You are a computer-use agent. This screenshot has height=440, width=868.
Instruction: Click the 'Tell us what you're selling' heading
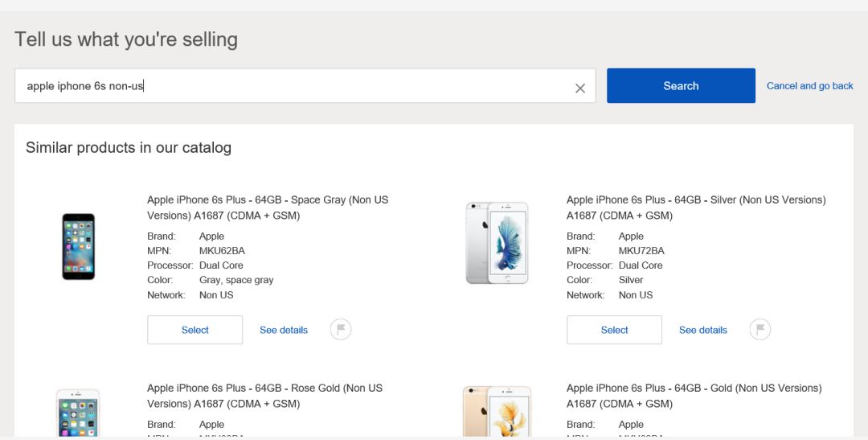126,39
